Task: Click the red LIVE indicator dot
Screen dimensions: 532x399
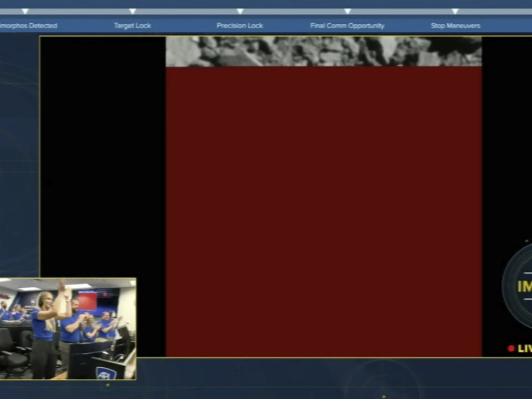Action: tap(511, 349)
